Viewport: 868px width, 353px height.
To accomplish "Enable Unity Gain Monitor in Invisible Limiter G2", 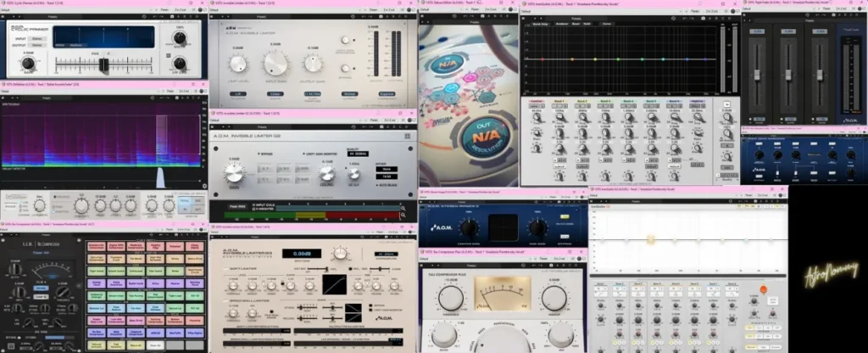I will tap(304, 154).
